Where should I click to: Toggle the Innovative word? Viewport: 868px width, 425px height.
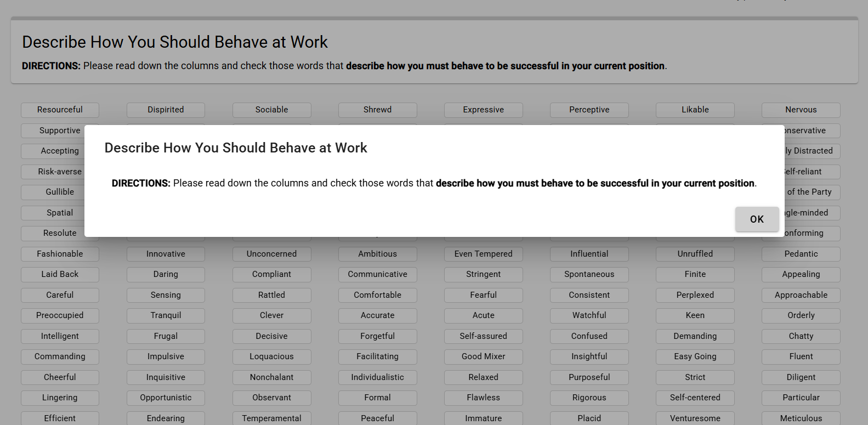pyautogui.click(x=166, y=254)
